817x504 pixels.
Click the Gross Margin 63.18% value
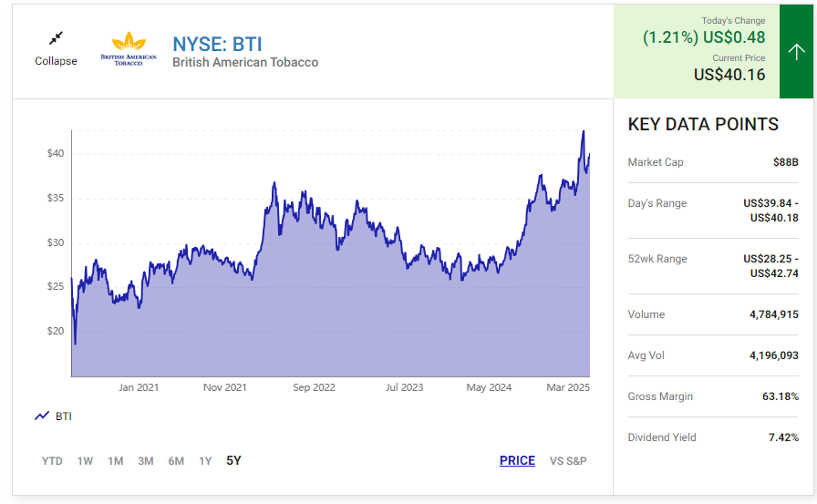(780, 396)
